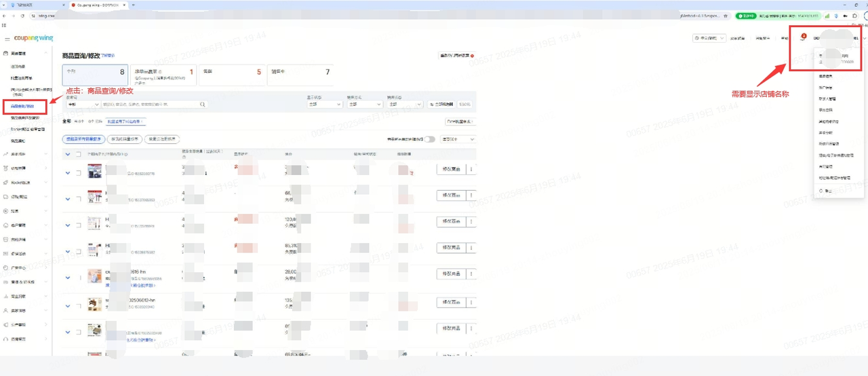Screen dimensions: 868x376
Task: Open the kebab menu in the 85,31 price row
Action: click(471, 248)
